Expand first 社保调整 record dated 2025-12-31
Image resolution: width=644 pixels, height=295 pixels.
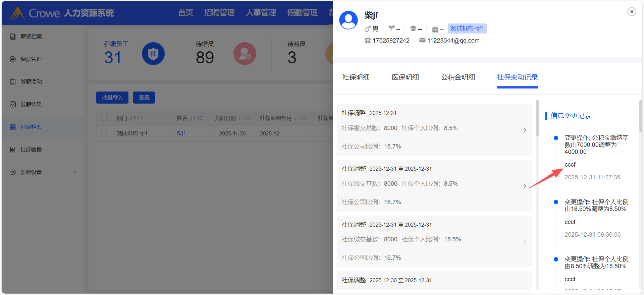coord(525,130)
